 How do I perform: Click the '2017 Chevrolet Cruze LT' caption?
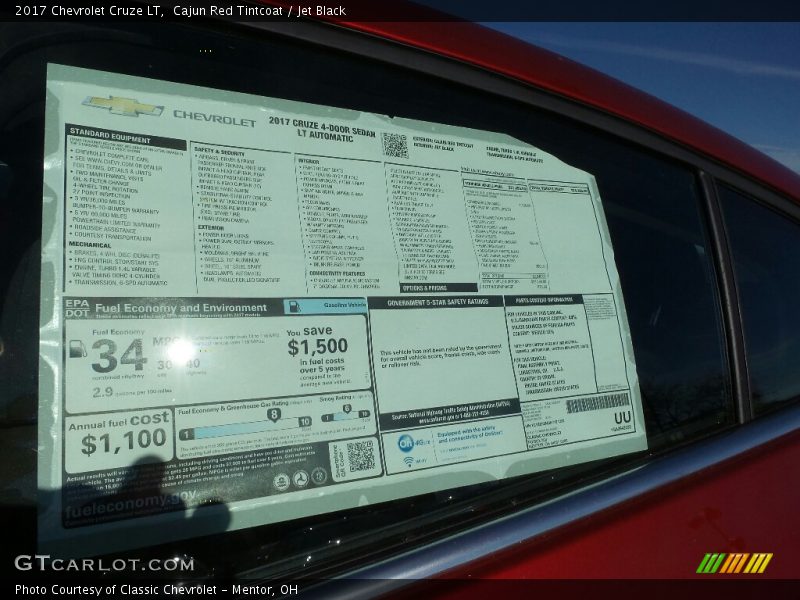89,10
